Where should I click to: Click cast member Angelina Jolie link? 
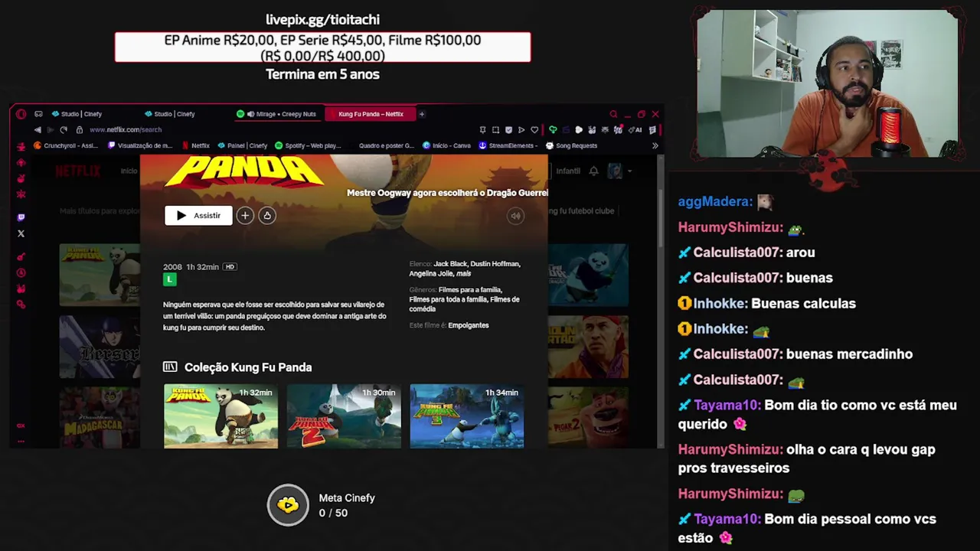point(432,273)
